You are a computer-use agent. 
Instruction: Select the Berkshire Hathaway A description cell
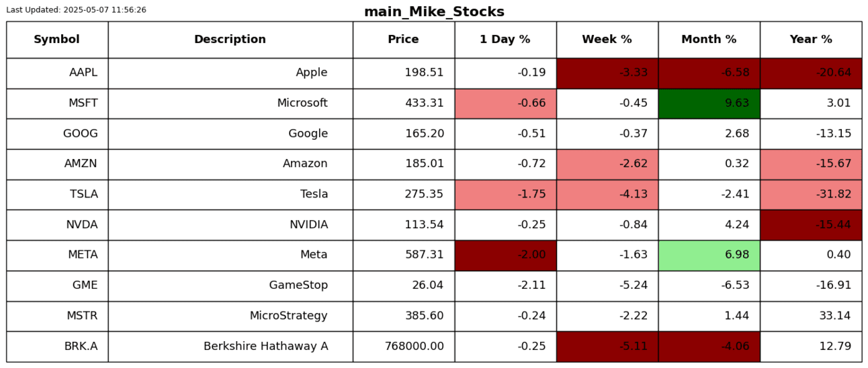pos(230,347)
